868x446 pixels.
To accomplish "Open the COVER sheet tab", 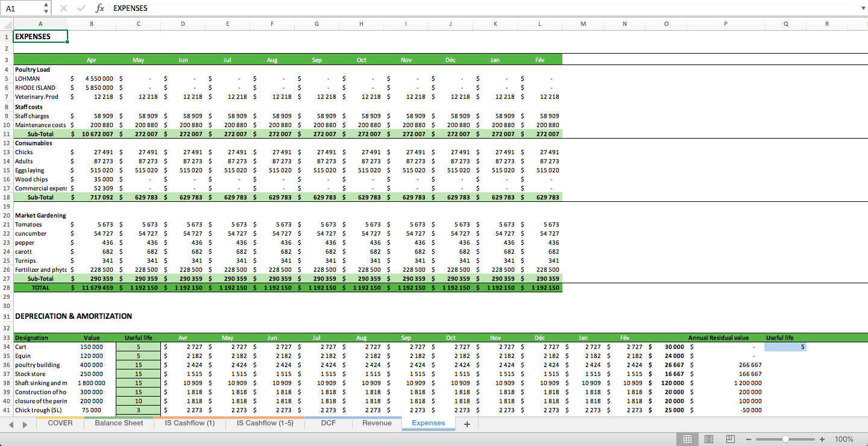I will 60,423.
